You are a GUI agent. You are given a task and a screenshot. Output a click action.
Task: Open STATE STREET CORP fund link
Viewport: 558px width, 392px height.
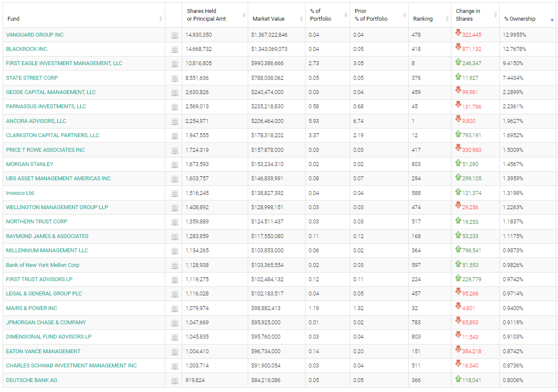(x=32, y=78)
